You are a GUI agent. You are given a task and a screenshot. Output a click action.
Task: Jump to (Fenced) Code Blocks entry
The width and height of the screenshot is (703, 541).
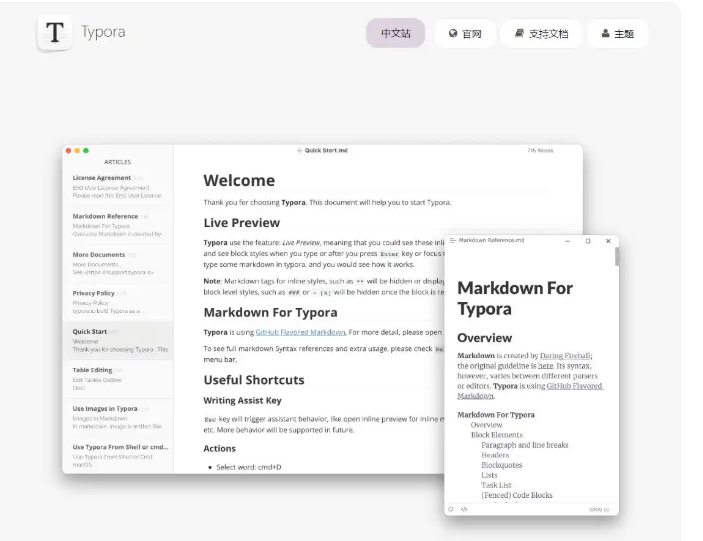(517, 495)
